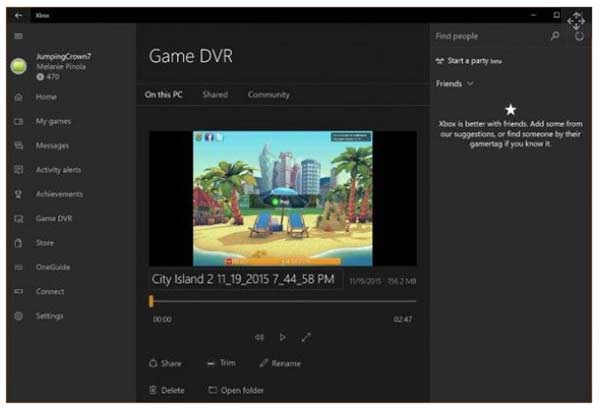Switch to the On this PC tab
Viewport: 600px width, 408px height.
[163, 95]
